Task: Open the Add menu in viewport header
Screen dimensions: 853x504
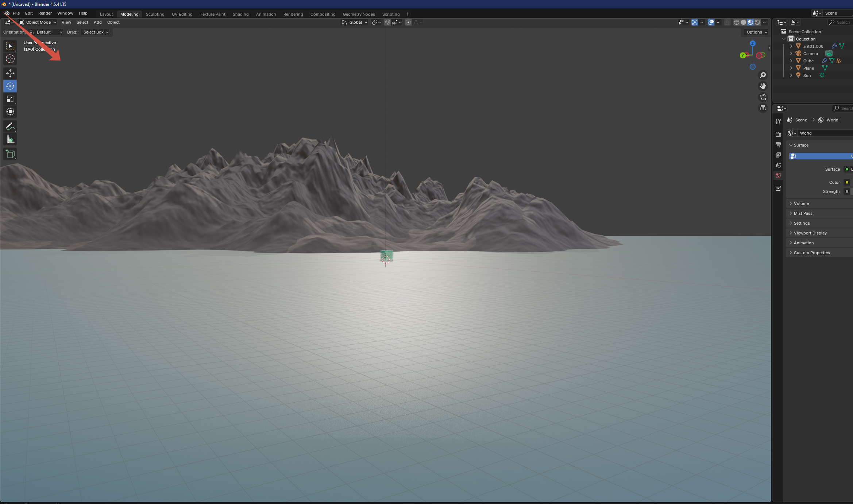Action: (97, 22)
